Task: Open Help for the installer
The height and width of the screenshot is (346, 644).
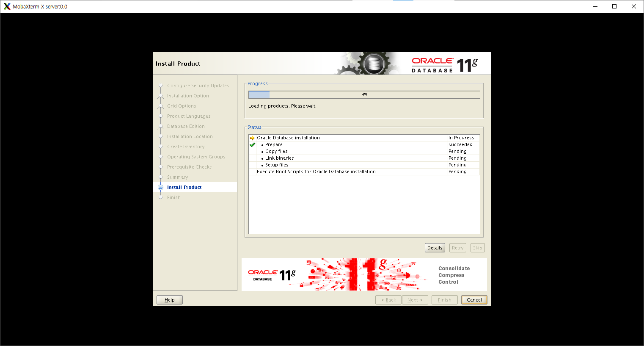Action: (169, 300)
